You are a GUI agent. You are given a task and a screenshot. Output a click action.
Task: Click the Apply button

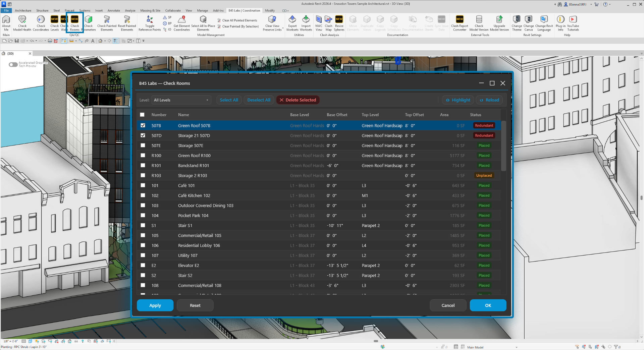(155, 305)
